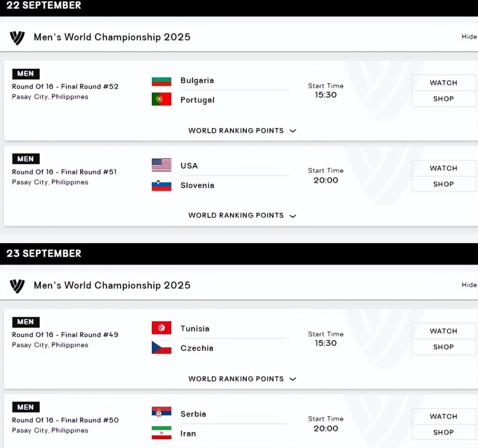
Task: Click the Iran flag icon
Action: [161, 433]
